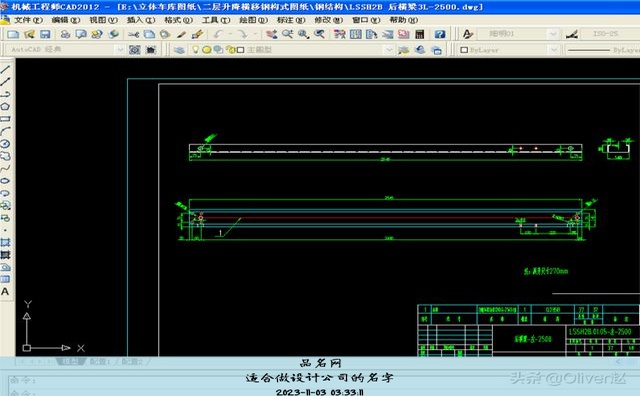Toggle the layer lock icon
The image size is (640, 396).
pos(231,50)
